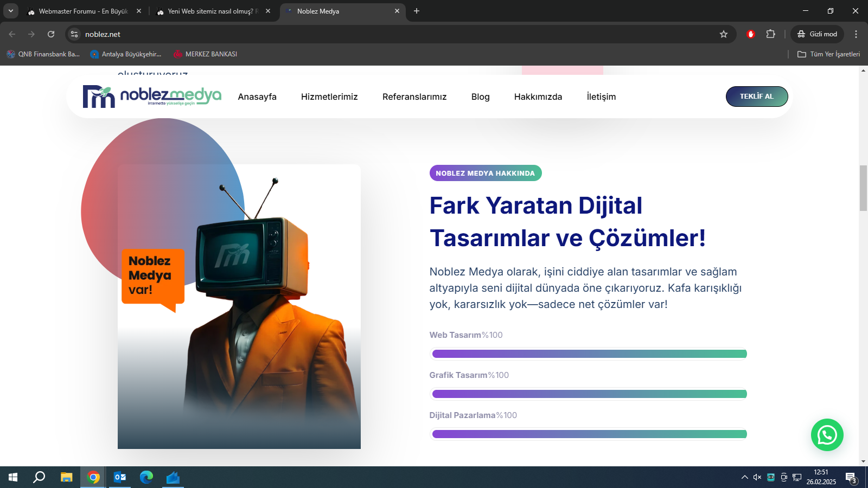
Task: Click the Dijital Pazarlama progress bar
Action: [x=589, y=434]
